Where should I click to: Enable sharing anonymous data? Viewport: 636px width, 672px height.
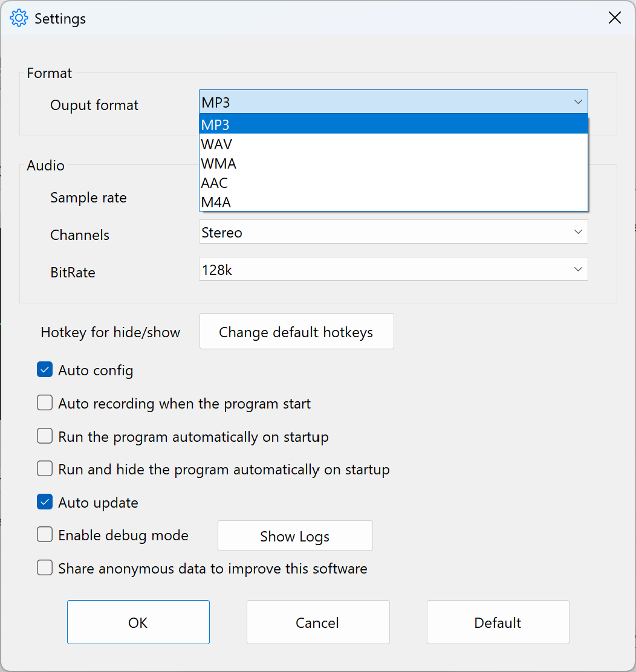click(44, 567)
